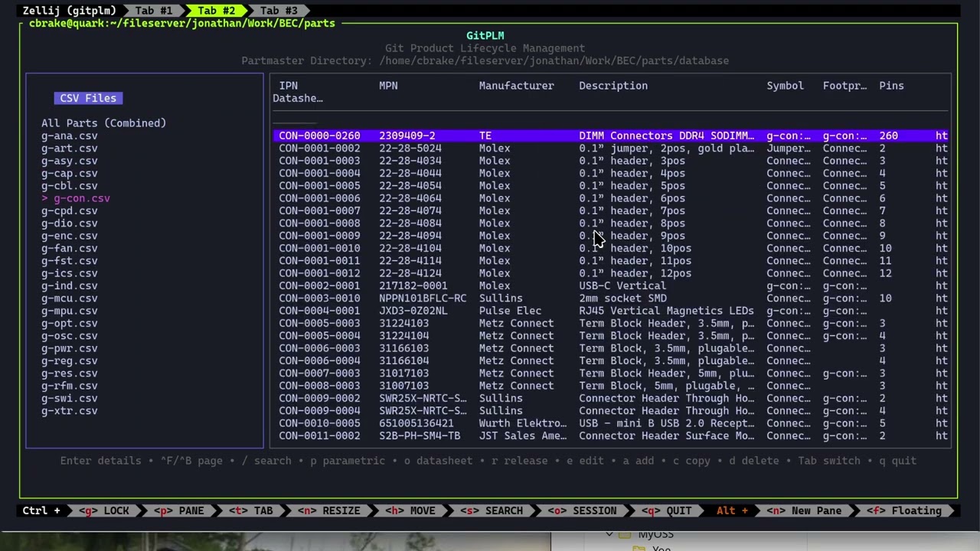Open g-ics.csv file
The height and width of the screenshot is (551, 980).
[70, 273]
